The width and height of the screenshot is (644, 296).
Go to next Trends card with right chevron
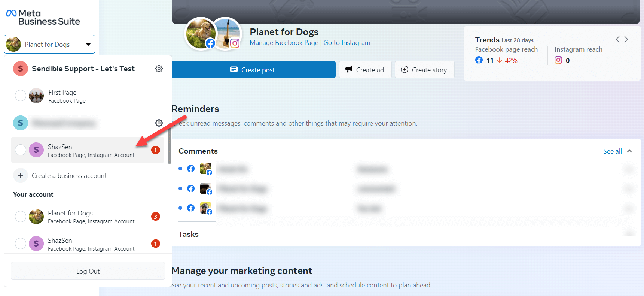click(626, 39)
